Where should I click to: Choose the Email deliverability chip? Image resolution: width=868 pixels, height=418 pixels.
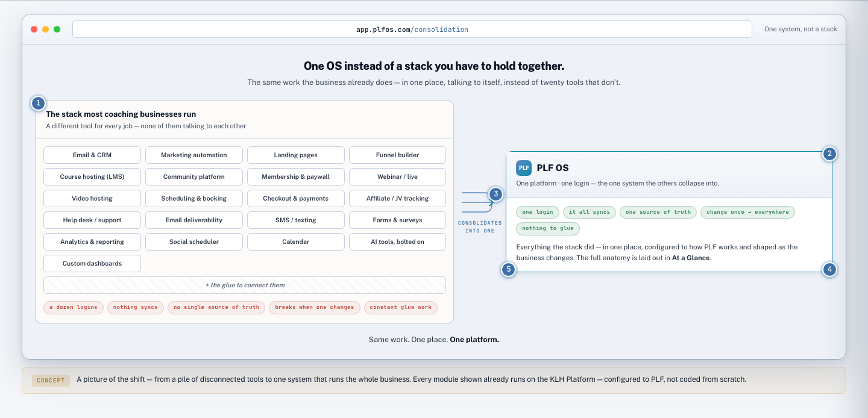click(194, 220)
